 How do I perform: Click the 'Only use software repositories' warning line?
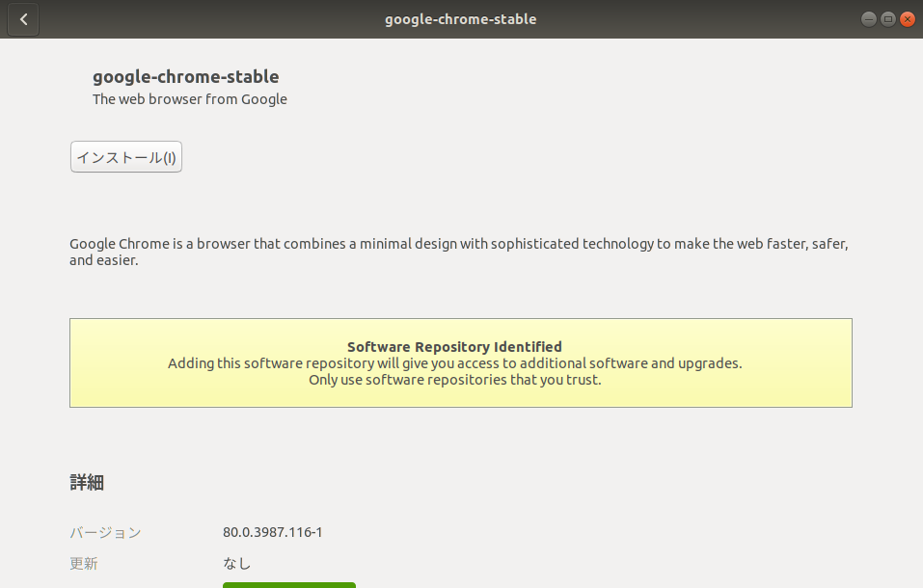[x=454, y=380]
